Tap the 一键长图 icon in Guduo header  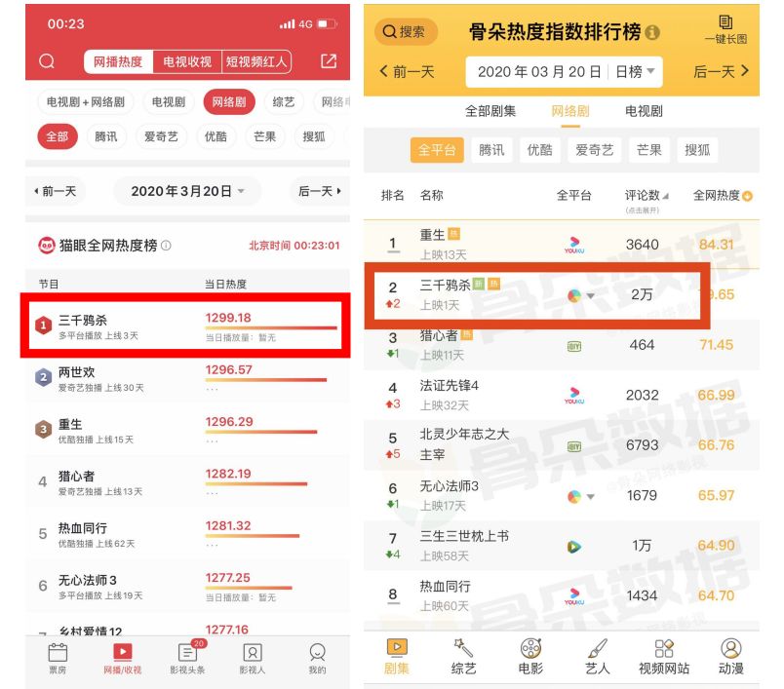pos(725,22)
